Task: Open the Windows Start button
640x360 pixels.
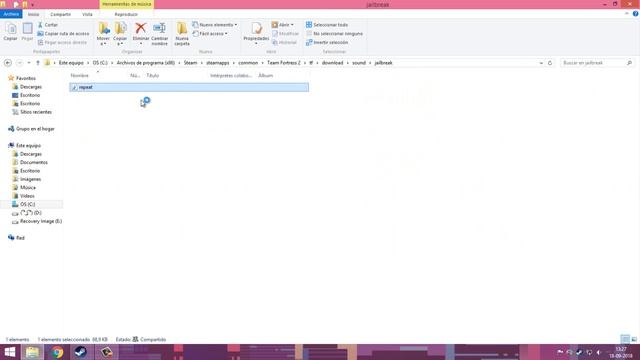Action: (10, 352)
